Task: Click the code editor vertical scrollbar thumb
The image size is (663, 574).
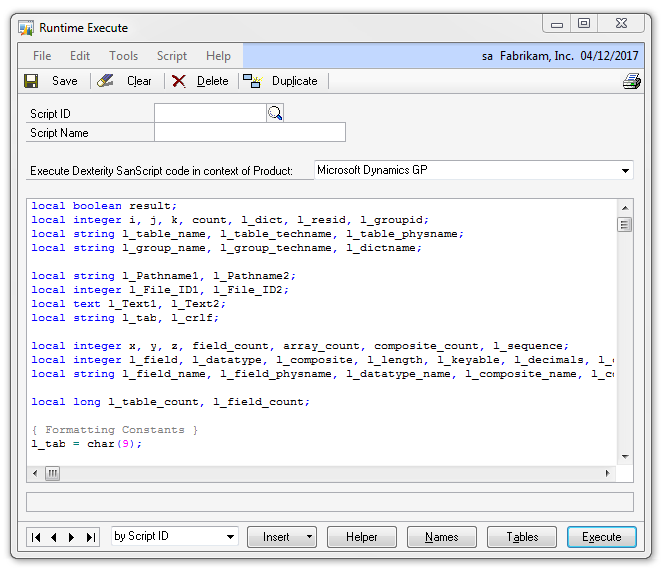Action: [x=625, y=225]
